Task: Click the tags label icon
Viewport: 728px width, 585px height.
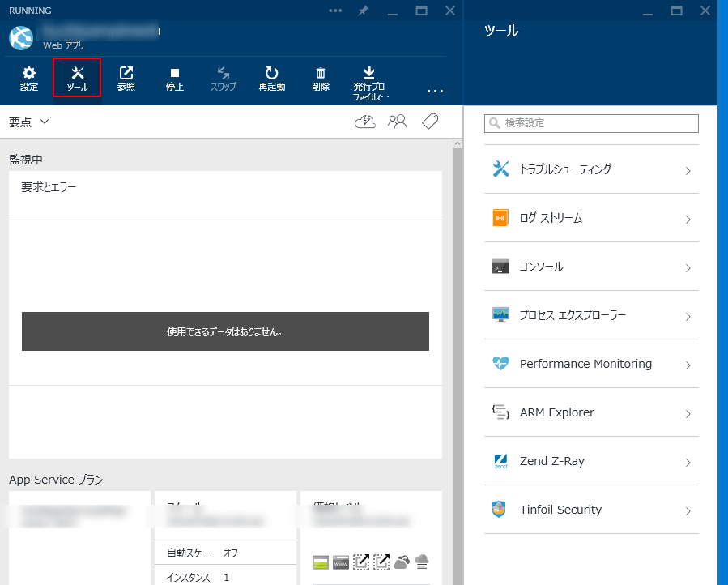Action: click(x=430, y=122)
